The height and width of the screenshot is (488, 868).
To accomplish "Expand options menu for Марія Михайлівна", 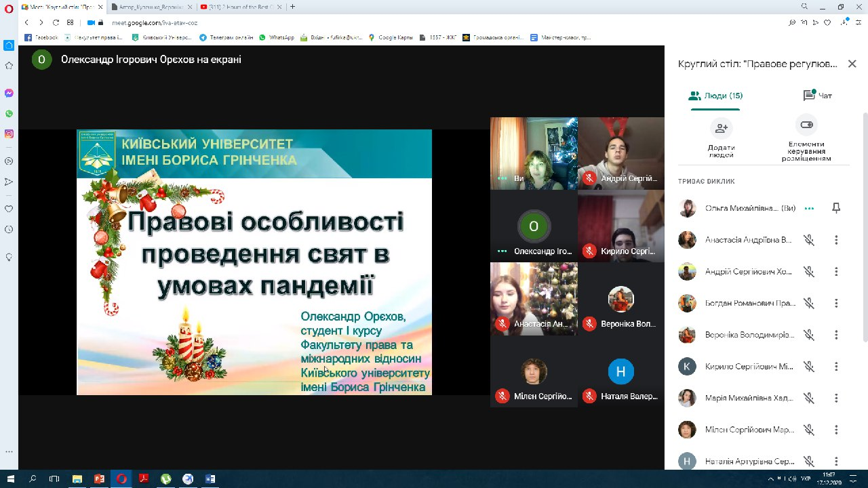I will point(836,398).
